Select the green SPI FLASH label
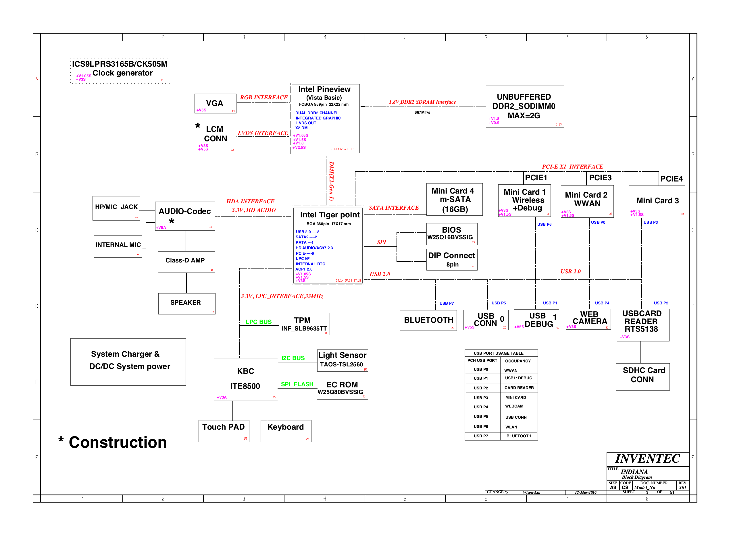 click(x=297, y=384)
